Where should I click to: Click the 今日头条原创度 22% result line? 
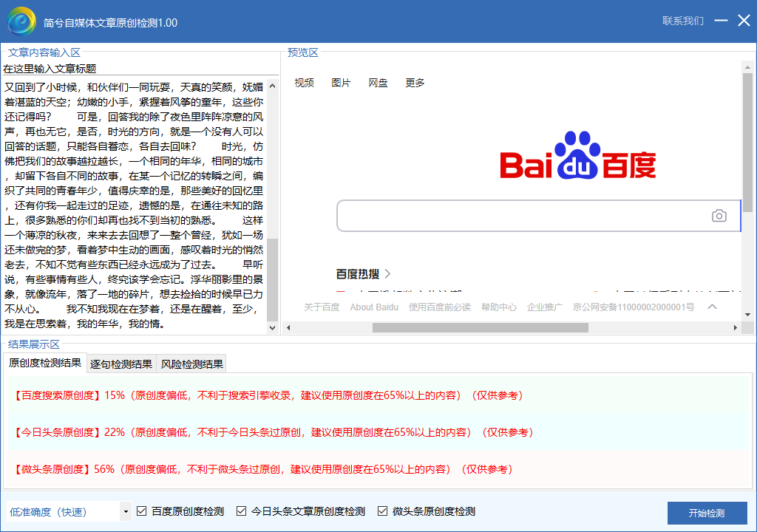point(273,432)
